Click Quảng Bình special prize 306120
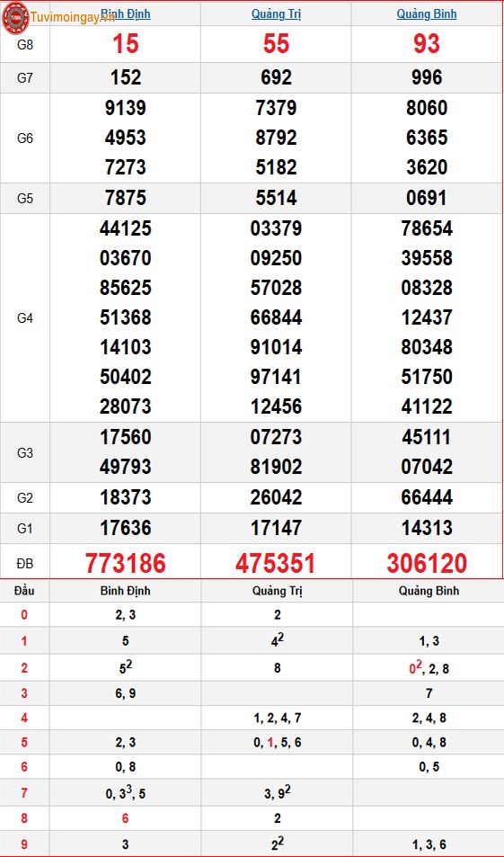Image resolution: width=504 pixels, height=857 pixels. point(427,563)
